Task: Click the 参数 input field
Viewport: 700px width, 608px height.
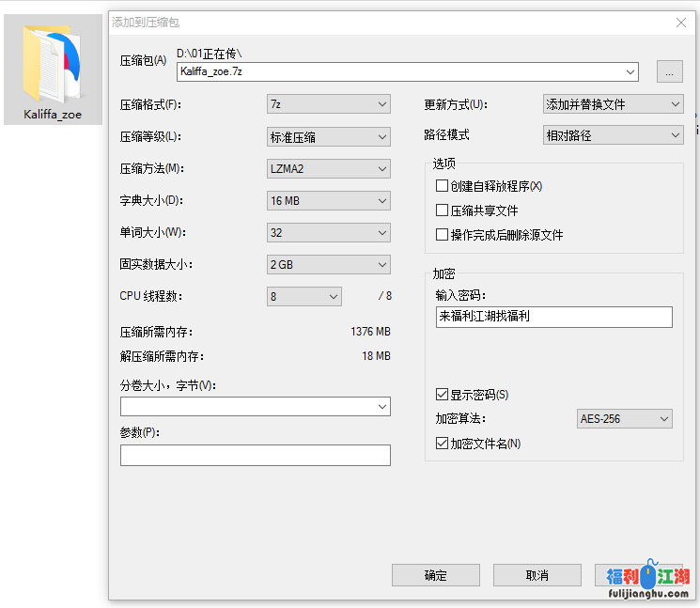Action: 255,456
